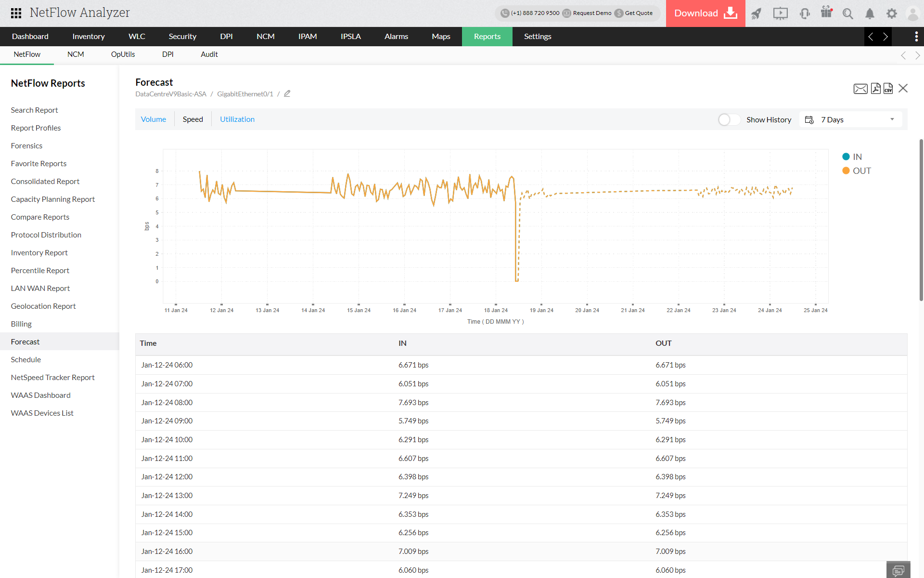924x578 pixels.
Task: Export forecast report as CSV
Action: point(888,89)
